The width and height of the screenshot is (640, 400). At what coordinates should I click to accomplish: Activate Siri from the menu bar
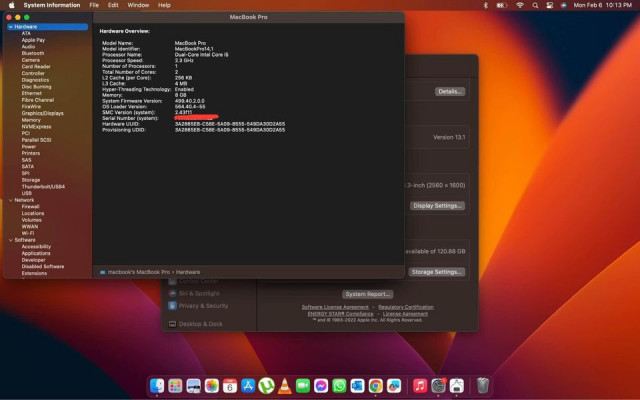click(x=564, y=5)
